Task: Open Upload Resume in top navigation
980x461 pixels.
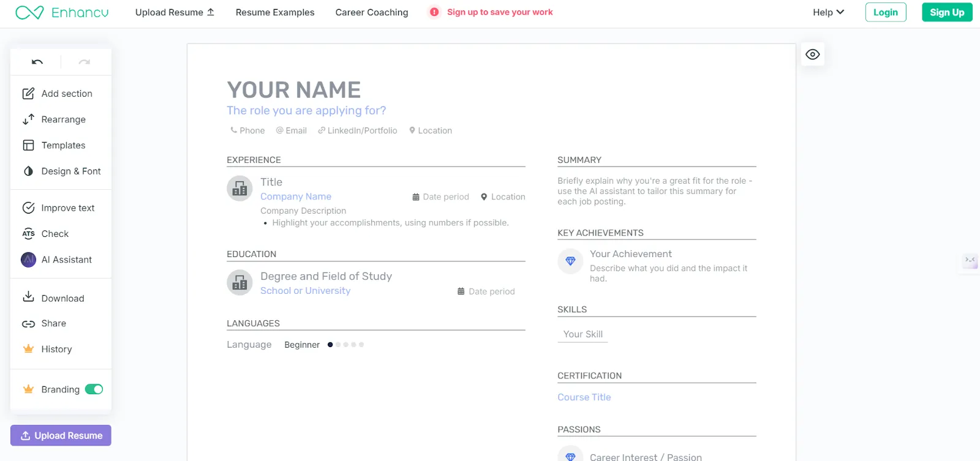Action: click(175, 12)
